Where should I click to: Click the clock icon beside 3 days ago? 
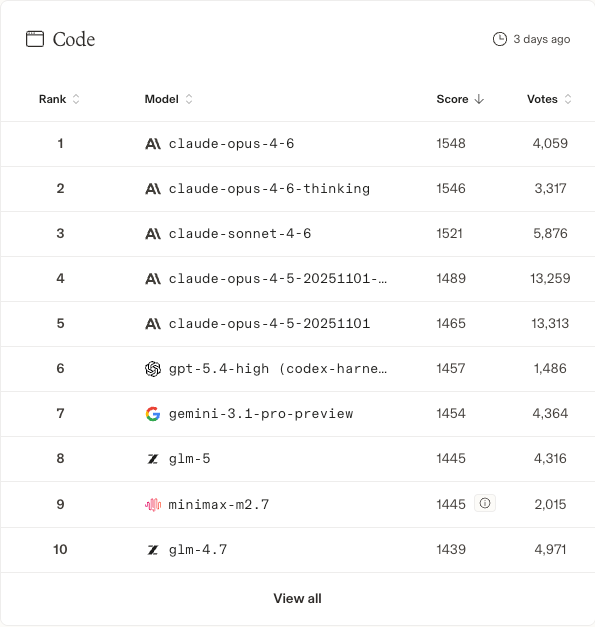[x=499, y=39]
